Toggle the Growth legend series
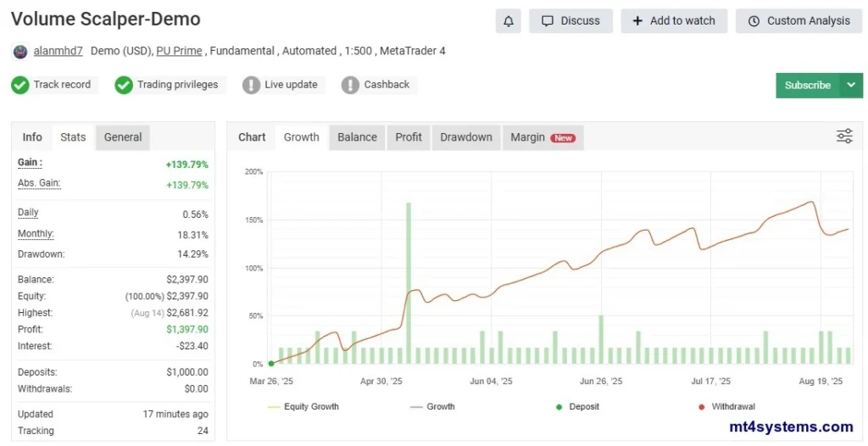 click(432, 407)
